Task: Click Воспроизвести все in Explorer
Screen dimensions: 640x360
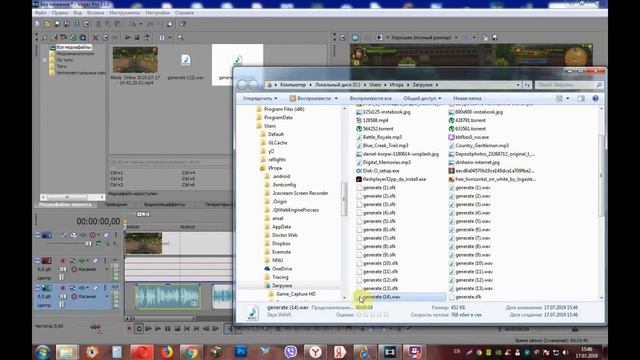Action: pyautogui.click(x=370, y=98)
